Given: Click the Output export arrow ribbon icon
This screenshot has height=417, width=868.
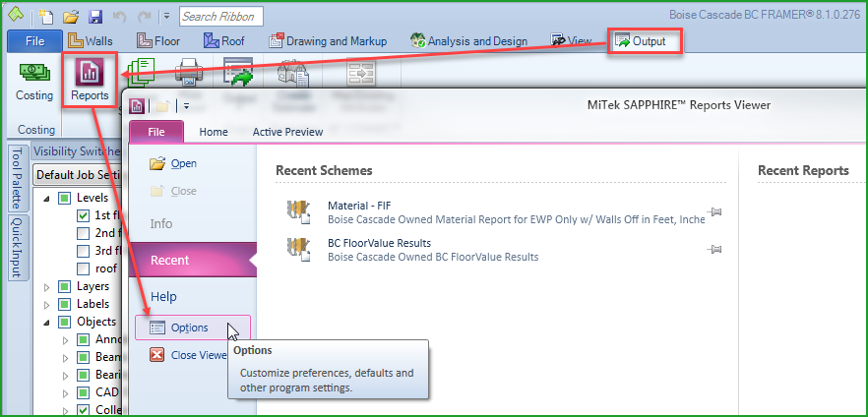Looking at the screenshot, I should [238, 73].
